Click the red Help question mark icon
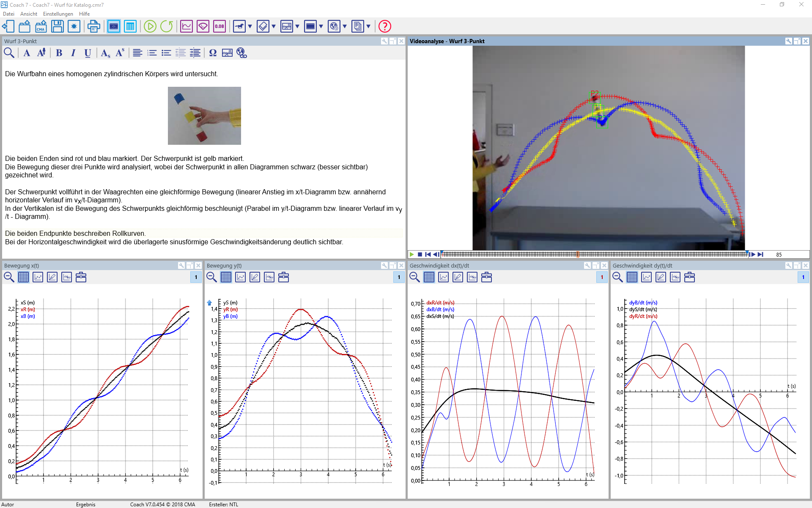 tap(384, 26)
